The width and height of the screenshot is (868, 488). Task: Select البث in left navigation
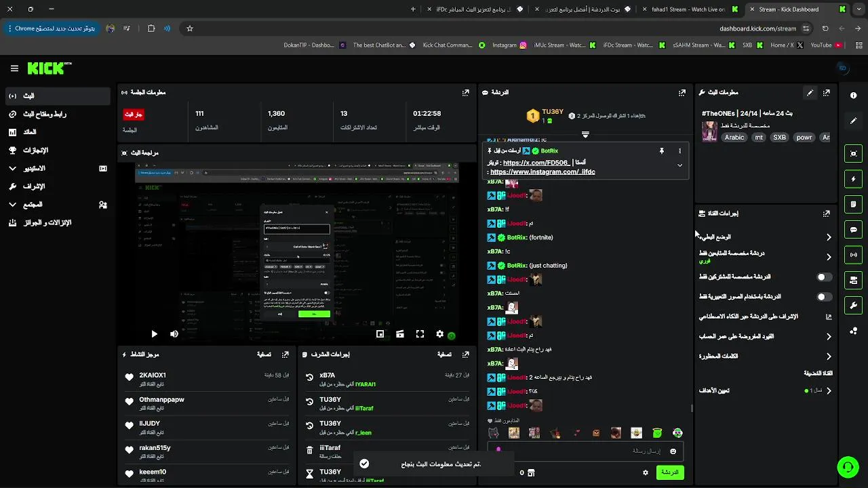[58, 96]
